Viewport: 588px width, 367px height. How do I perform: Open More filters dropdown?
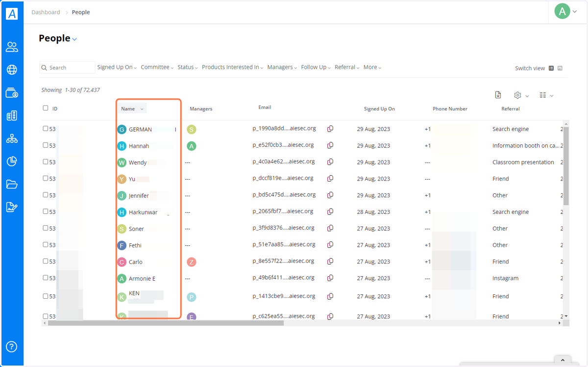[372, 67]
